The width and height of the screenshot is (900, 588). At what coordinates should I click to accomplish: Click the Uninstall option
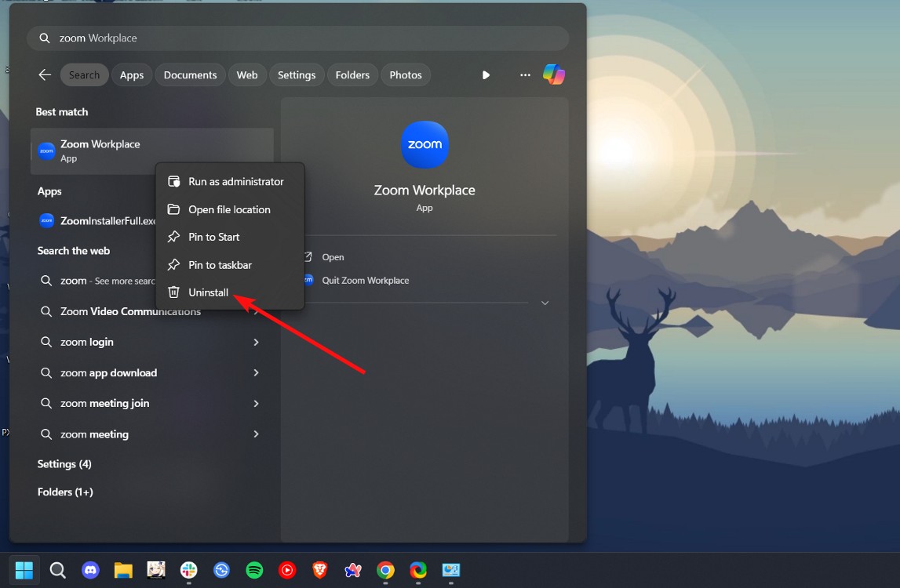[x=208, y=292]
